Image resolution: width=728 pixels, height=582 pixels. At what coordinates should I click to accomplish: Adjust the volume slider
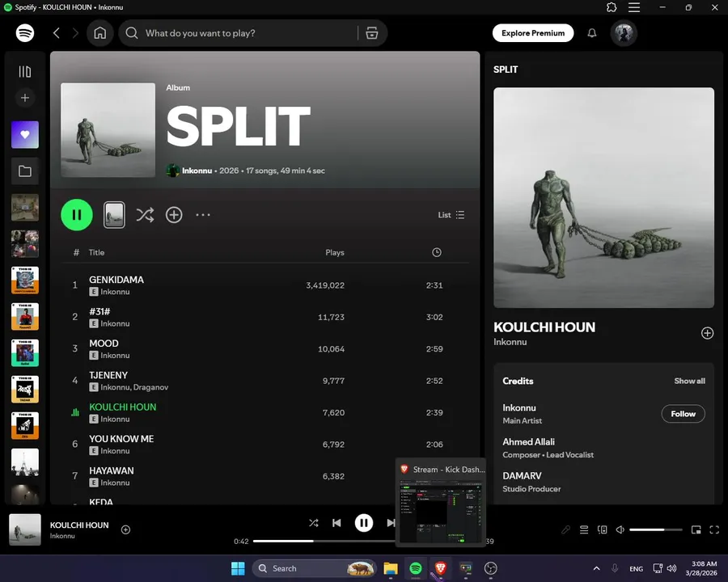[x=656, y=529]
